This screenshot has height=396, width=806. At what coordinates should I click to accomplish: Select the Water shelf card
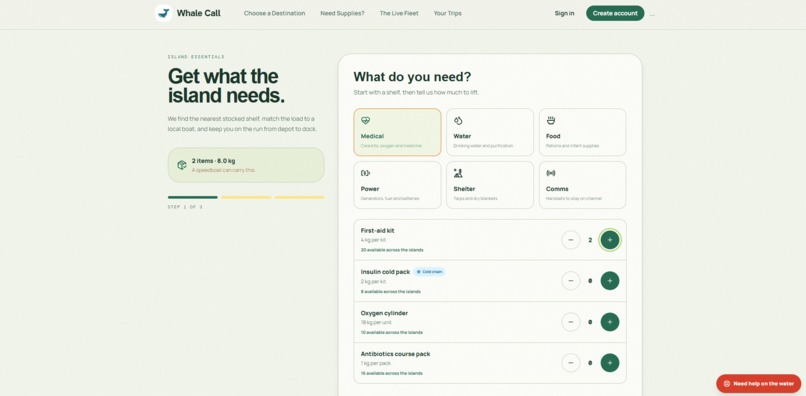tap(490, 132)
